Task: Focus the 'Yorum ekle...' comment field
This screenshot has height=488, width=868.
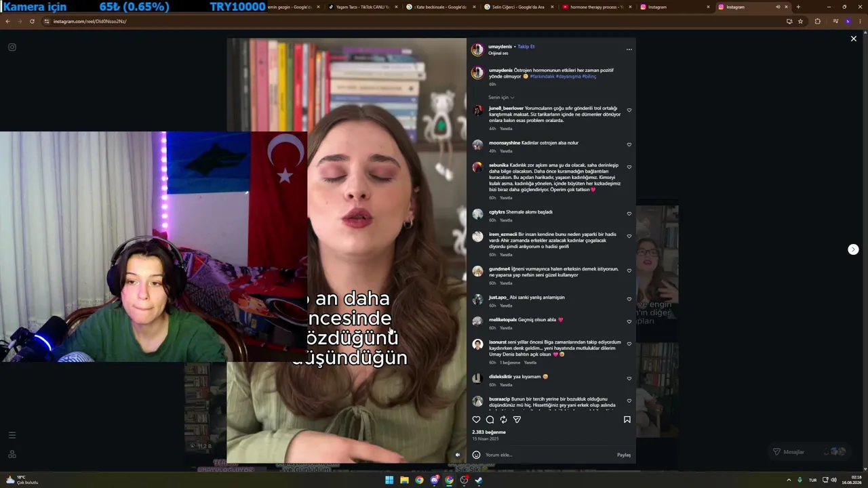Action: (x=549, y=455)
